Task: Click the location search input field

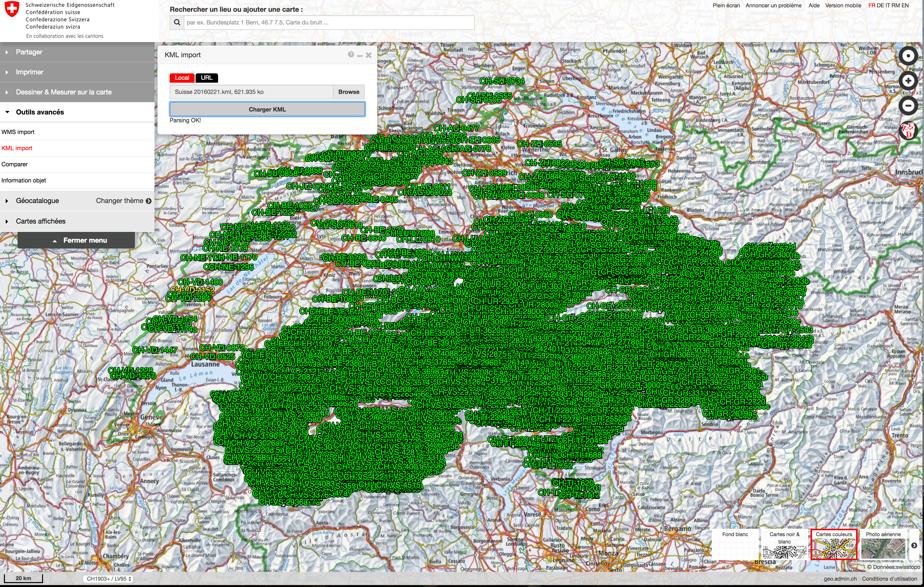Action: coord(329,22)
